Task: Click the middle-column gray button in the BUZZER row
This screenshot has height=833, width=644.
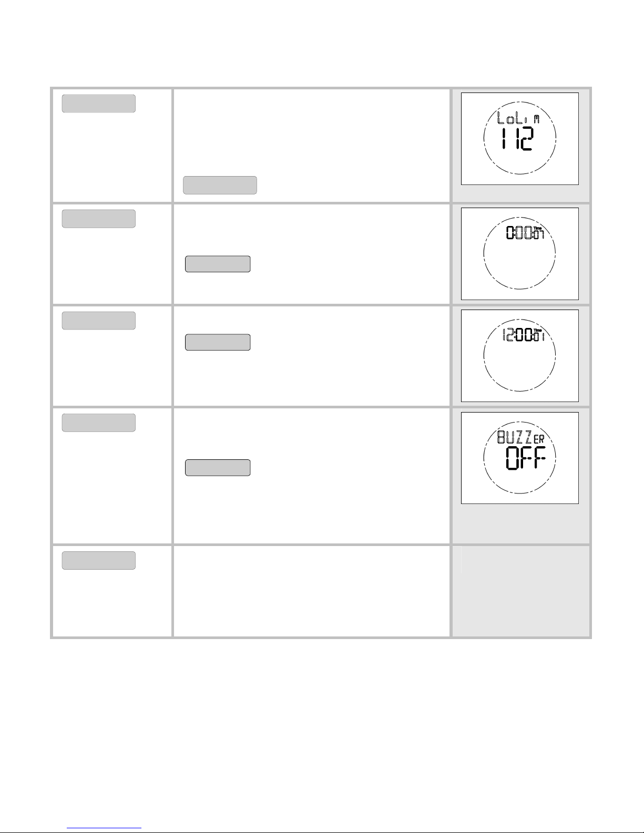Action: [218, 468]
